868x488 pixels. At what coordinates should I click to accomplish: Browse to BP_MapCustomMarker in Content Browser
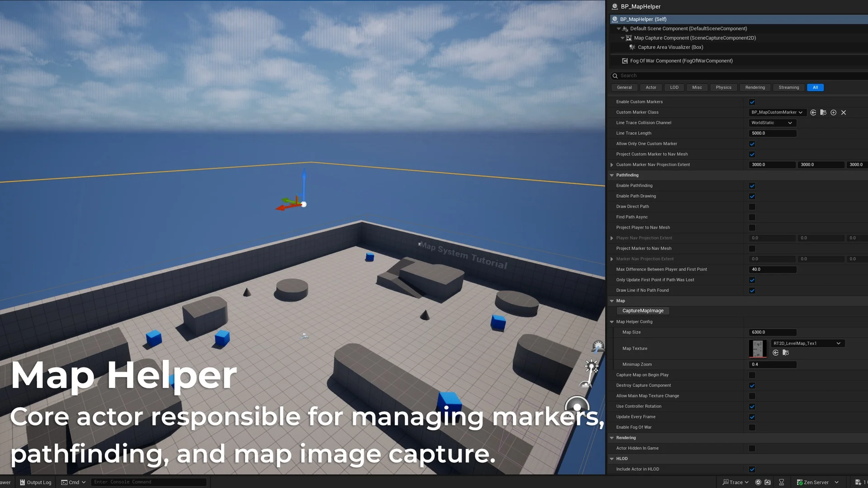(x=823, y=112)
